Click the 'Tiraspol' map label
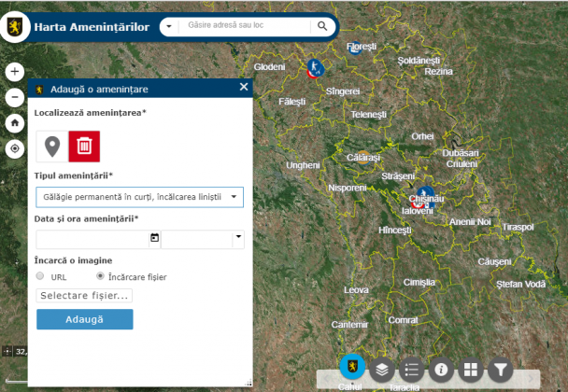 (x=518, y=228)
